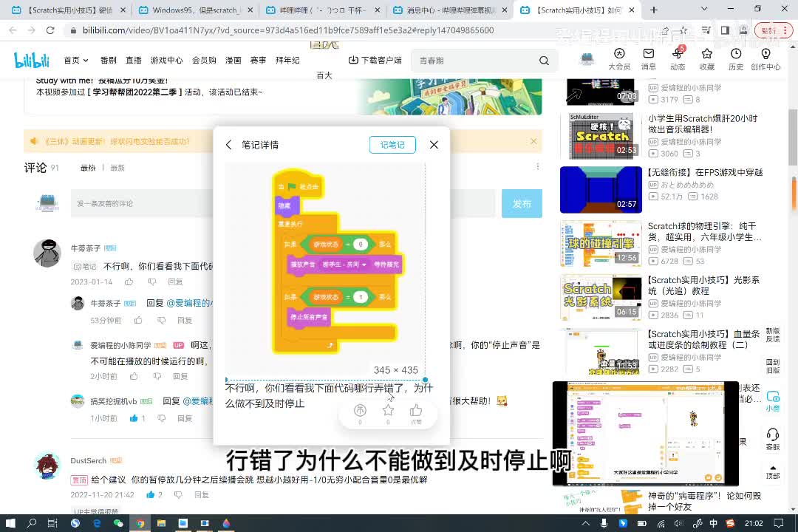This screenshot has width=798, height=532.
Task: Open the 收藏 favorites icon
Action: coord(707,59)
